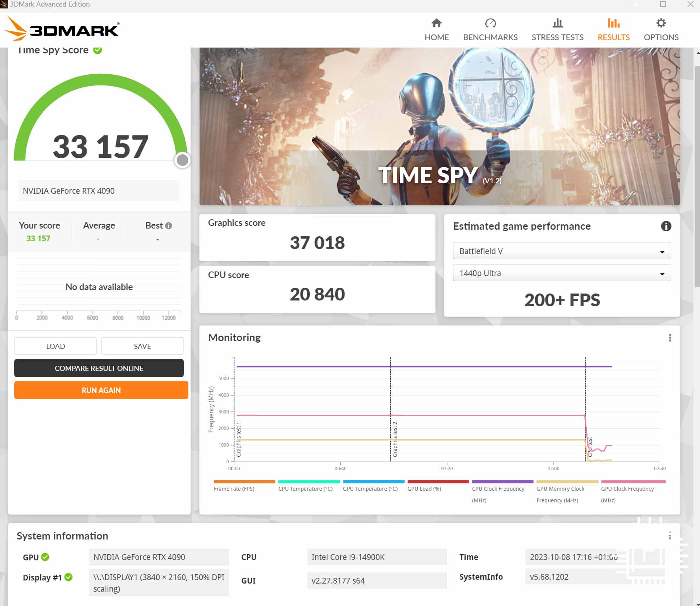Viewport: 700px width, 606px height.
Task: Click the Display #1 resolution value
Action: coord(159,583)
